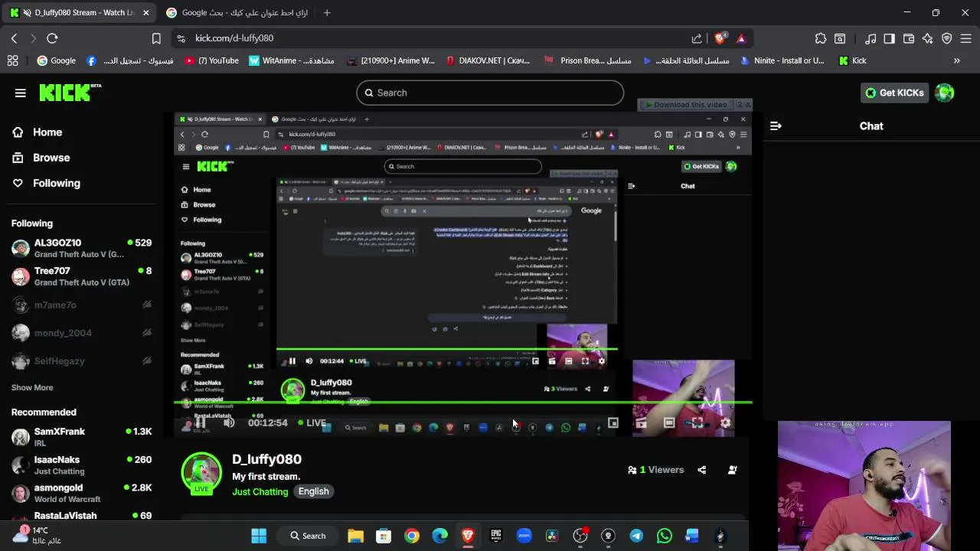Open Brave Shields lion icon
Screen dimensions: 980x551
720,38
